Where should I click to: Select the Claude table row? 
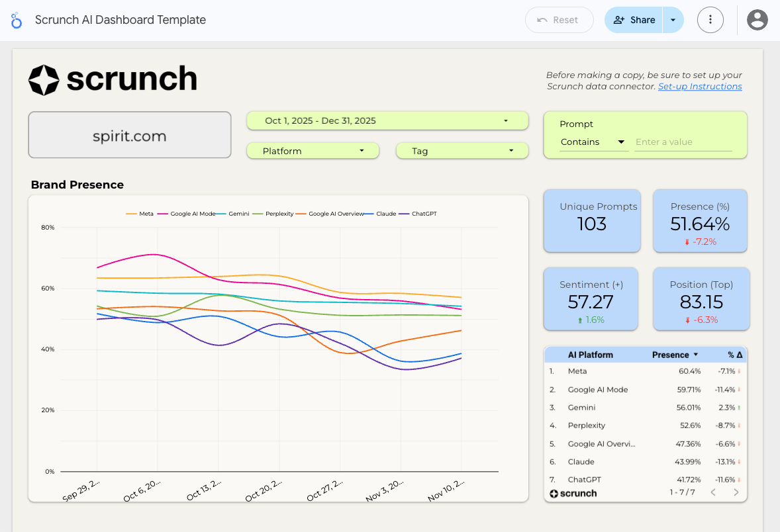click(x=645, y=462)
